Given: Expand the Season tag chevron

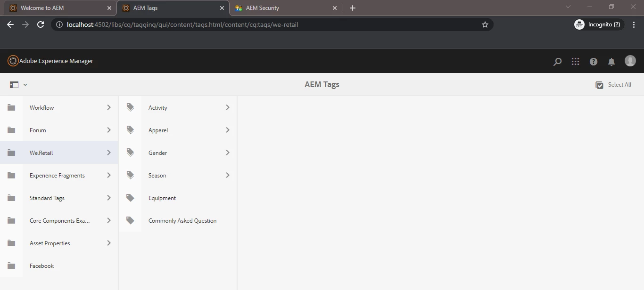Looking at the screenshot, I should 228,175.
